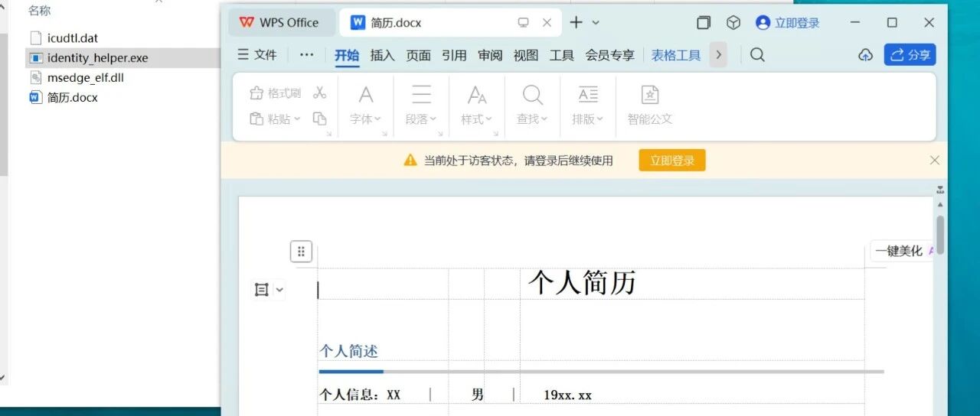Dismiss the guest status warning banner
The height and width of the screenshot is (416, 980).
(x=935, y=160)
